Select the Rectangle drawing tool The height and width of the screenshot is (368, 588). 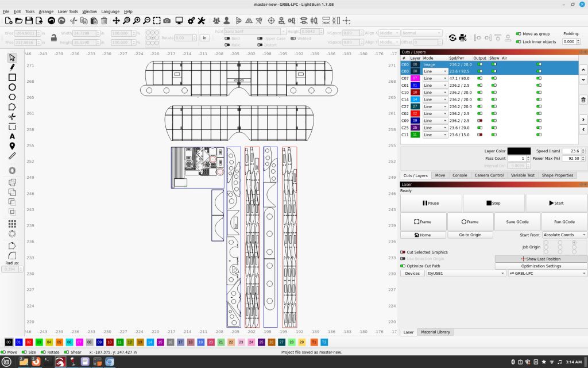[x=12, y=77]
